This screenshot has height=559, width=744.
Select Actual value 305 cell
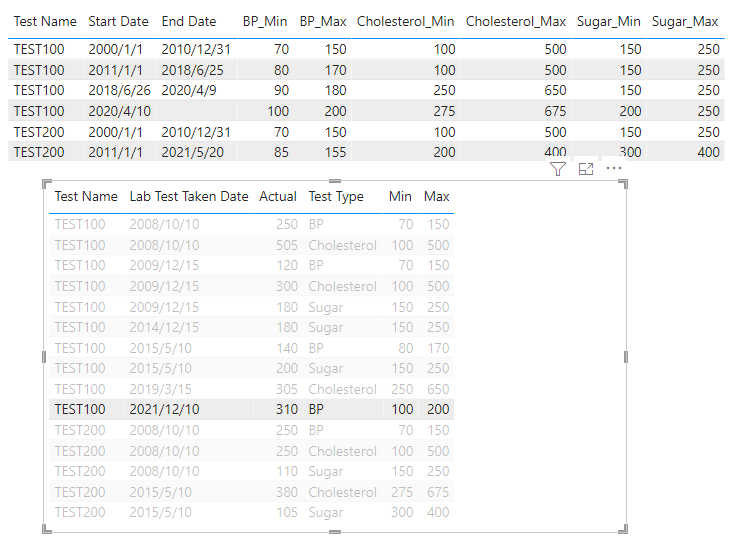[287, 389]
